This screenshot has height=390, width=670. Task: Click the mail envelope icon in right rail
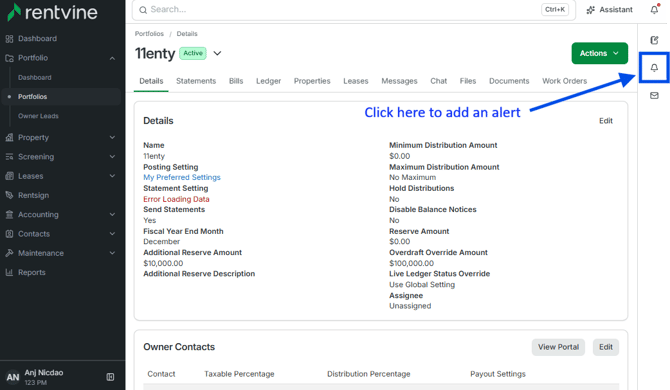[x=654, y=95]
